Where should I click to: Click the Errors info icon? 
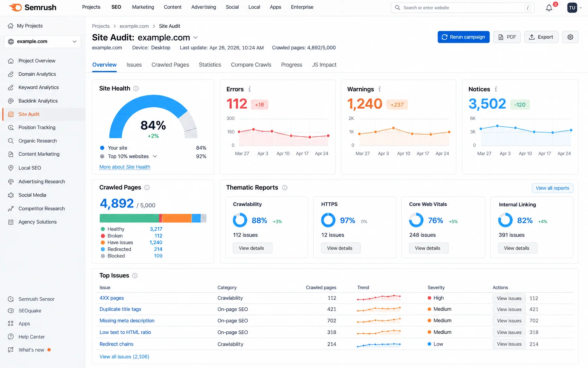[x=250, y=89]
